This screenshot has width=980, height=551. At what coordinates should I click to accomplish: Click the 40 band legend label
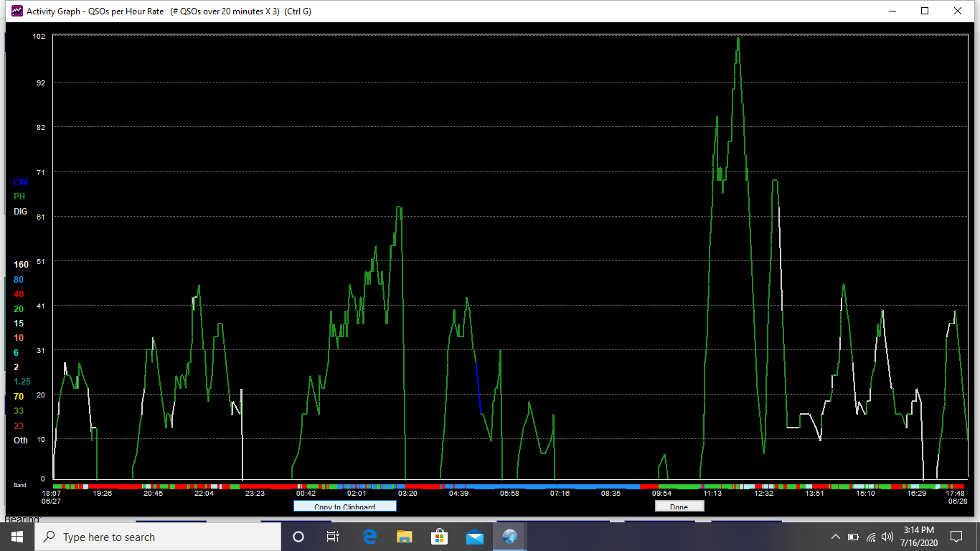coord(19,294)
